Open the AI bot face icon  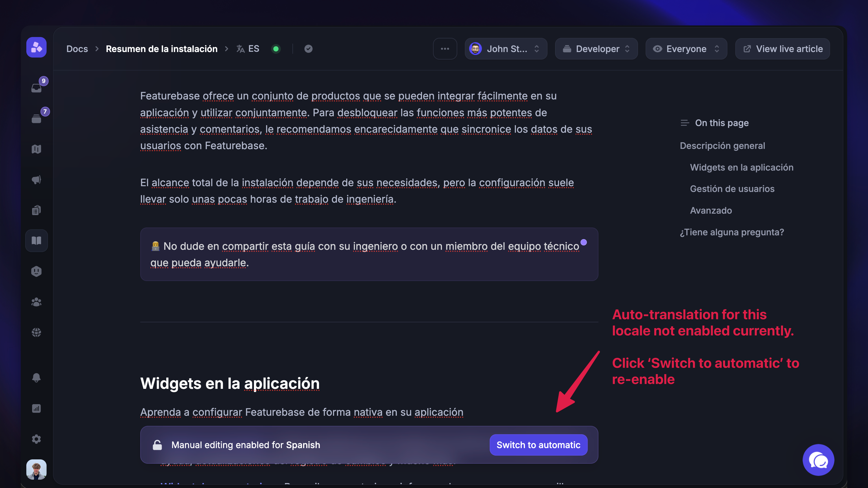pyautogui.click(x=36, y=271)
